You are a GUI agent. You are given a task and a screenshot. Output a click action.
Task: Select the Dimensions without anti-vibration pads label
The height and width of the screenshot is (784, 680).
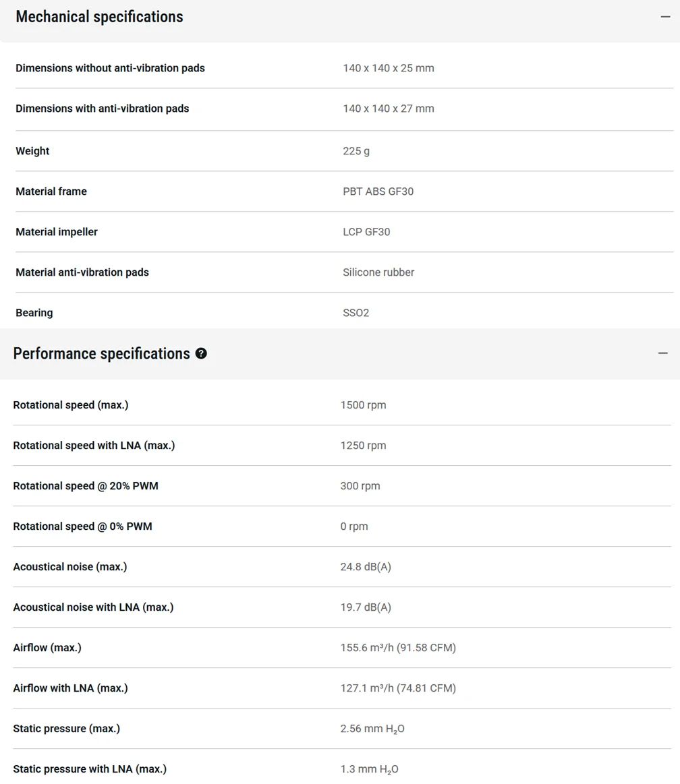coord(110,68)
